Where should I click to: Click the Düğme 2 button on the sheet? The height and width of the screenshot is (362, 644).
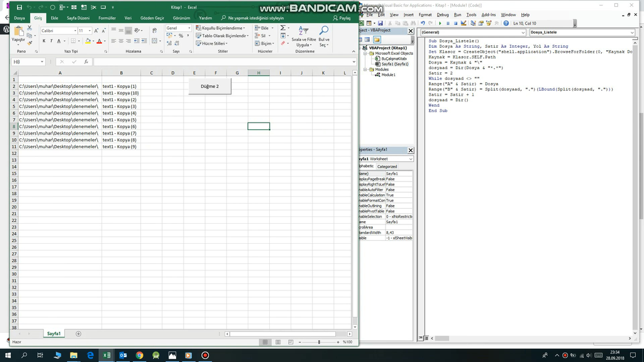tap(210, 86)
